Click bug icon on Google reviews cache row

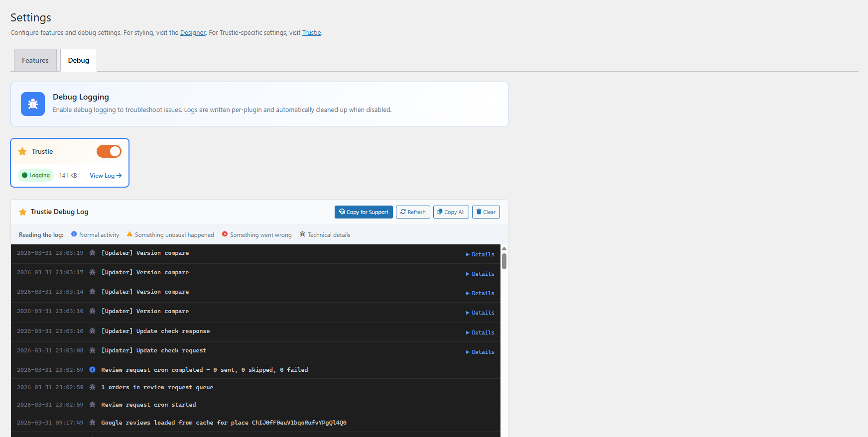tap(92, 423)
